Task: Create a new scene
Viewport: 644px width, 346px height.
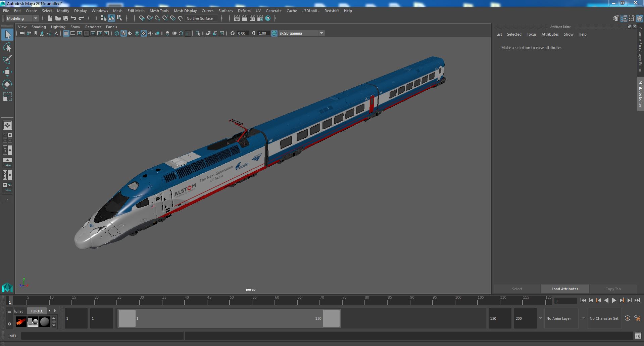Action: [x=50, y=18]
